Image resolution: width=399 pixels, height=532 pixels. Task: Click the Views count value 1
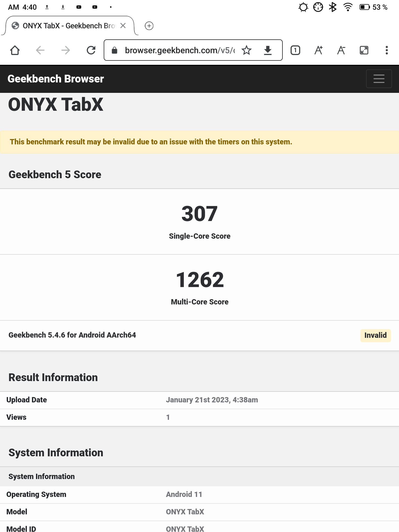(x=168, y=417)
